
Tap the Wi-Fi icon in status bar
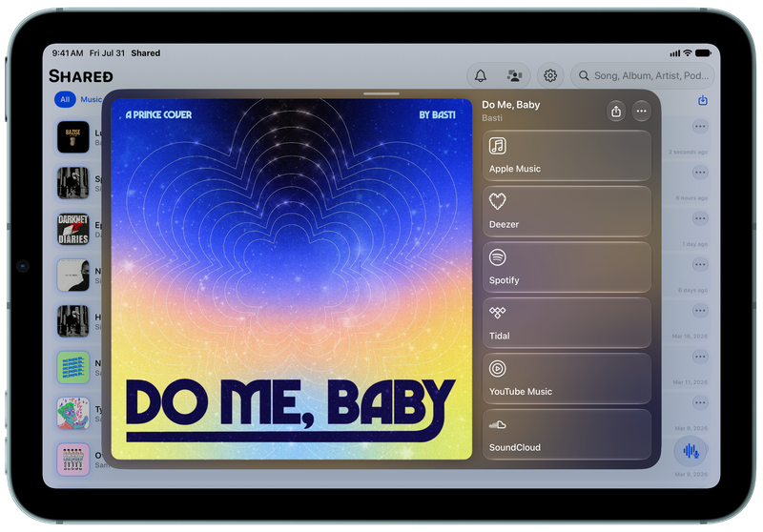click(x=687, y=53)
